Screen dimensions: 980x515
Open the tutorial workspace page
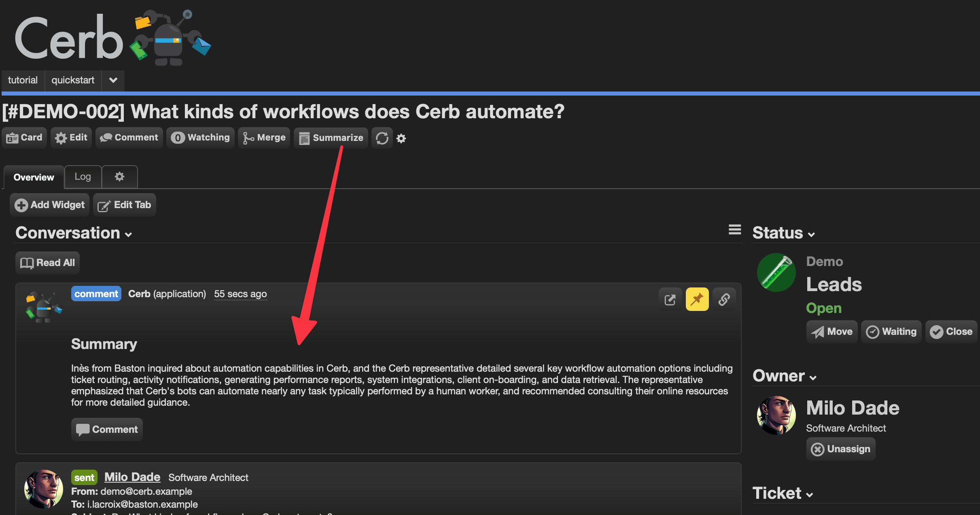pyautogui.click(x=23, y=80)
